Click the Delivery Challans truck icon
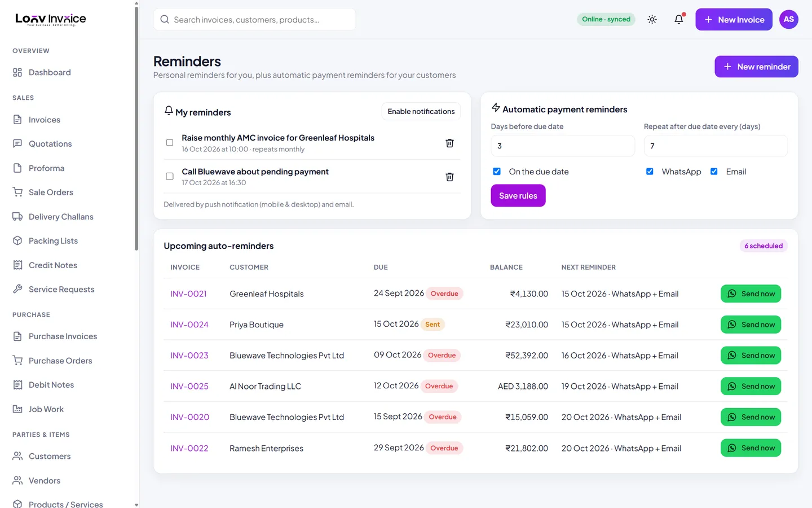Viewport: 812px width, 508px height. point(17,216)
